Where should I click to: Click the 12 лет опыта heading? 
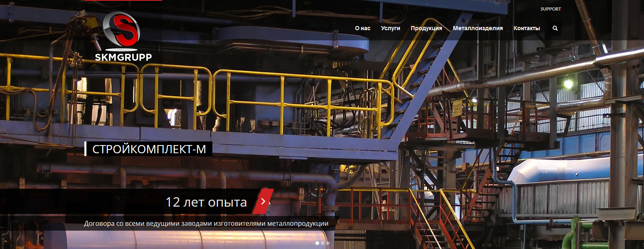point(206,202)
